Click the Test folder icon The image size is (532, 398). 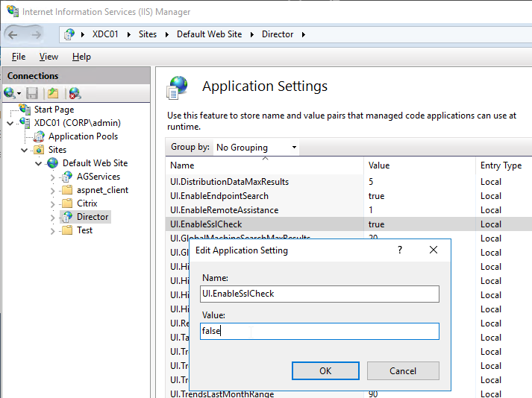coord(67,230)
